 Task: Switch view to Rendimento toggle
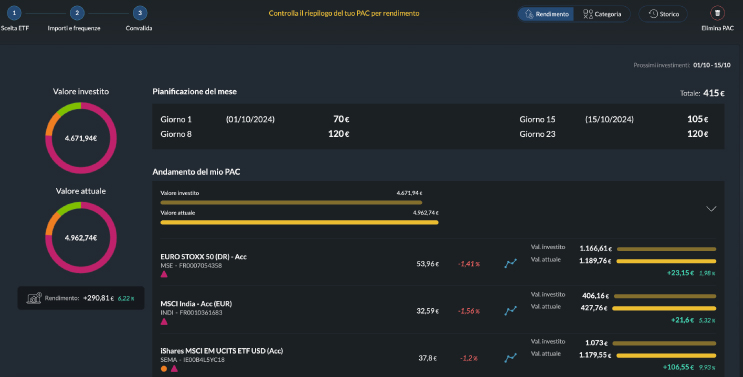pos(546,14)
